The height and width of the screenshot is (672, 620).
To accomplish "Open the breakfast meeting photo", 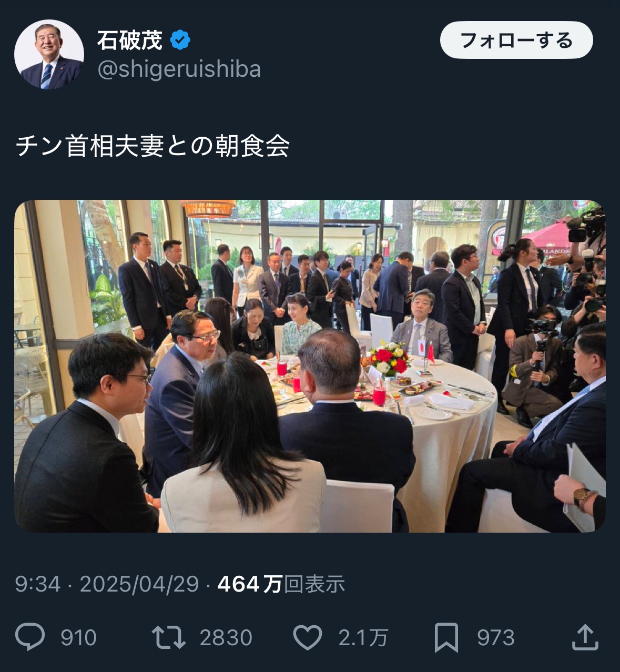I will tap(310, 366).
